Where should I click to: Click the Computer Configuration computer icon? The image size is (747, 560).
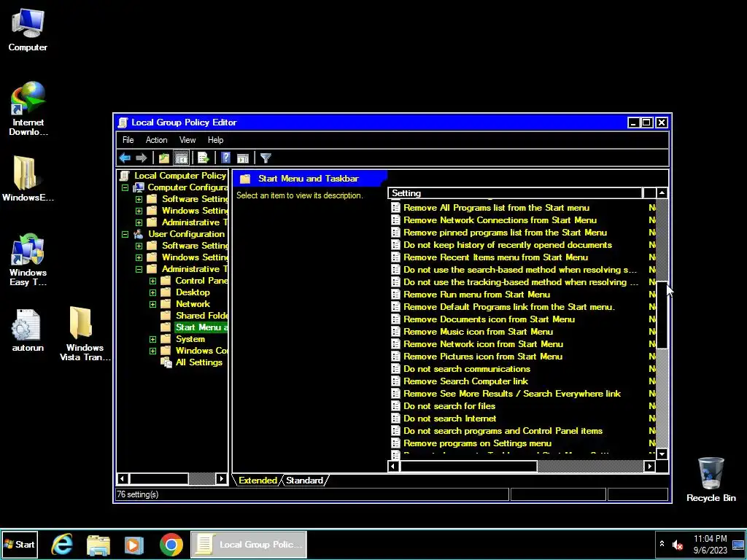(139, 187)
